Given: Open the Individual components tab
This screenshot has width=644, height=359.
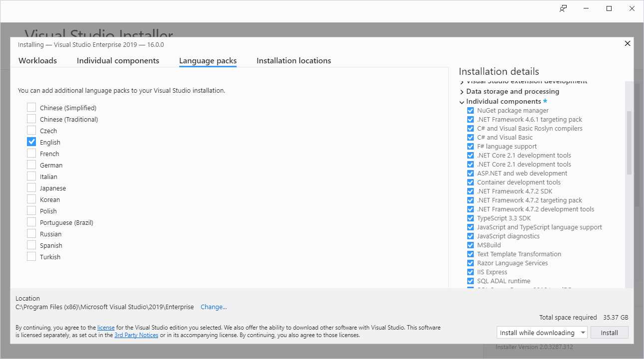Looking at the screenshot, I should click(118, 60).
